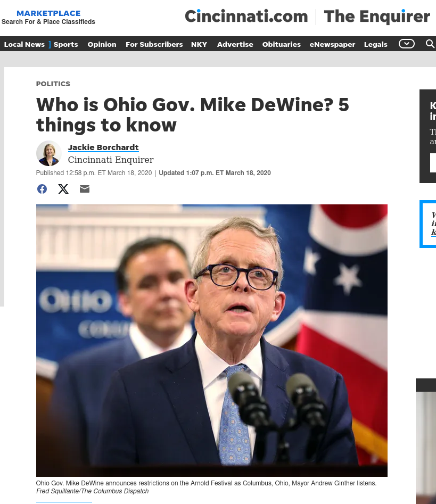The height and width of the screenshot is (504, 436).
Task: Click the Cincinnati Enquirer byline text
Action: (111, 160)
